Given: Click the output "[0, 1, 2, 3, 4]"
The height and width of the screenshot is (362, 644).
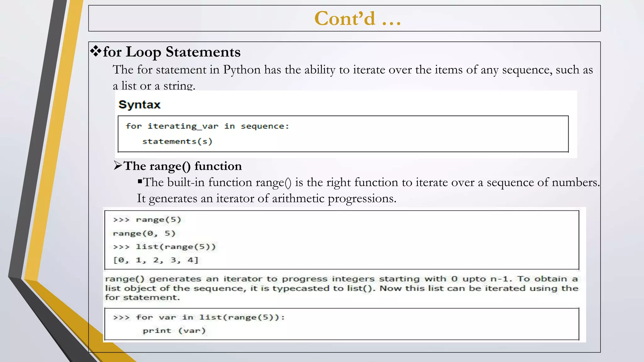Looking at the screenshot, I should click(156, 260).
